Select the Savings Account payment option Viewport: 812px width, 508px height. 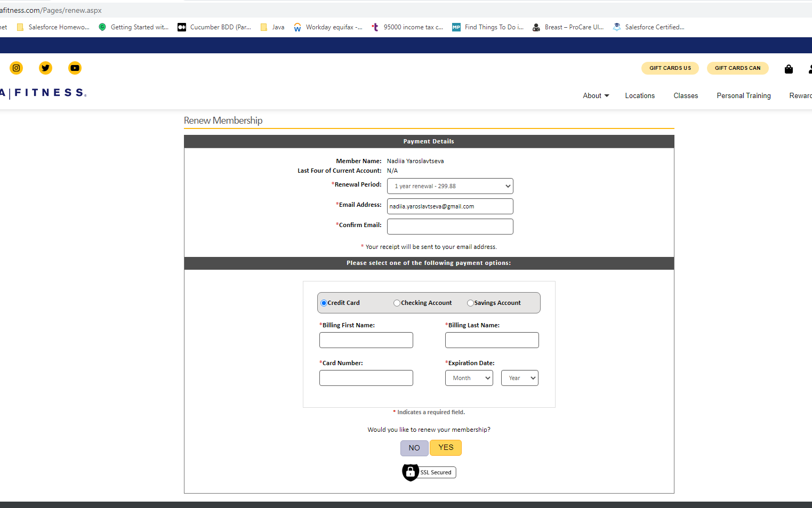[470, 302]
